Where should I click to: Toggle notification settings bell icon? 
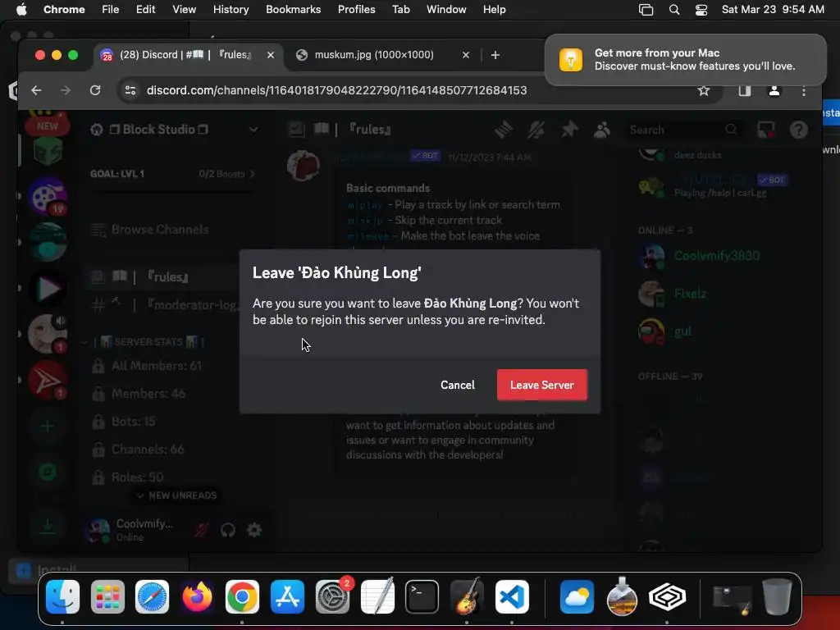click(536, 130)
